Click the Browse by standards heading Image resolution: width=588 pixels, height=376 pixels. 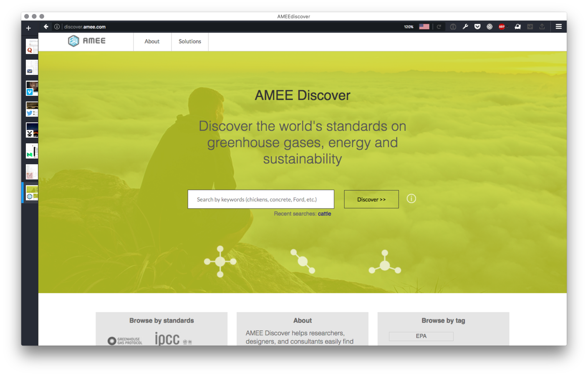click(162, 320)
